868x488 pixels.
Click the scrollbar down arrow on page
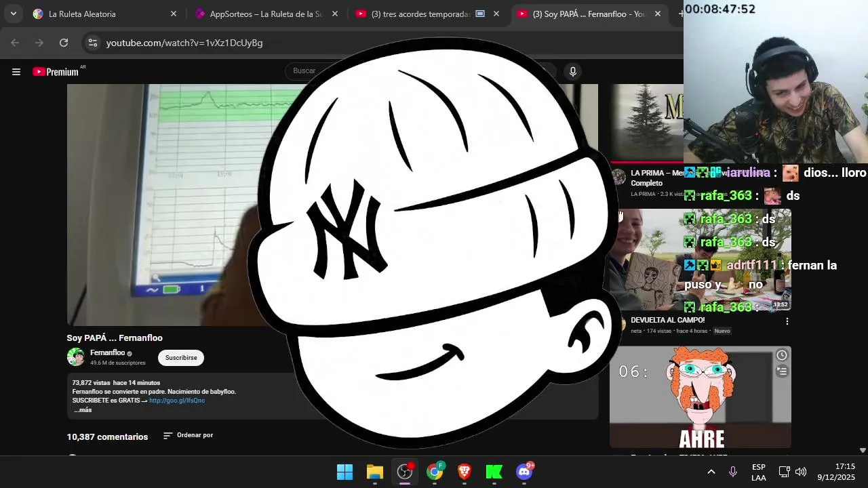pos(863,450)
